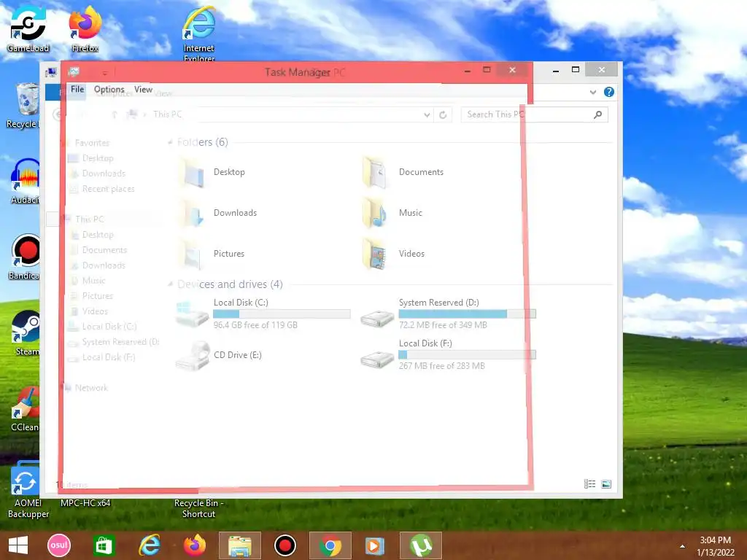This screenshot has height=560, width=747.
Task: Open the Bandicam desktop shortcut
Action: click(25, 257)
